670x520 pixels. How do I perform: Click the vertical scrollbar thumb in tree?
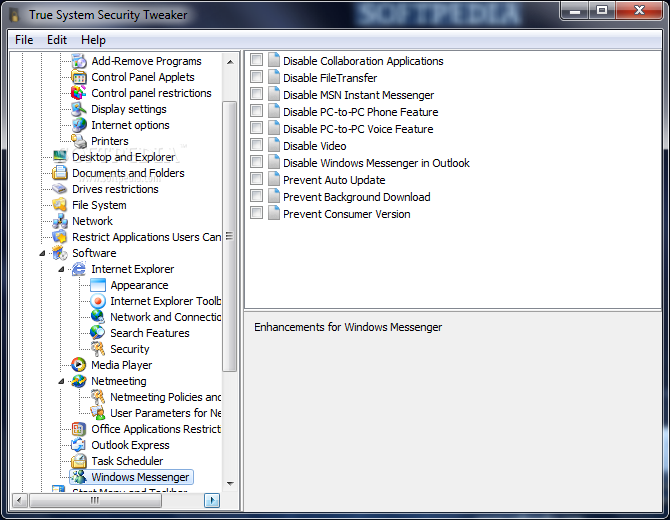(229, 236)
